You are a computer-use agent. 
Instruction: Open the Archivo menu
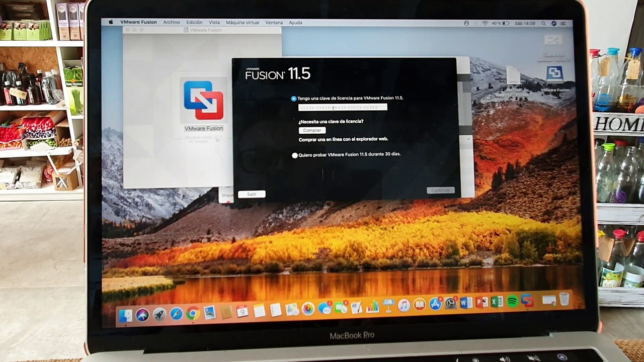[172, 23]
